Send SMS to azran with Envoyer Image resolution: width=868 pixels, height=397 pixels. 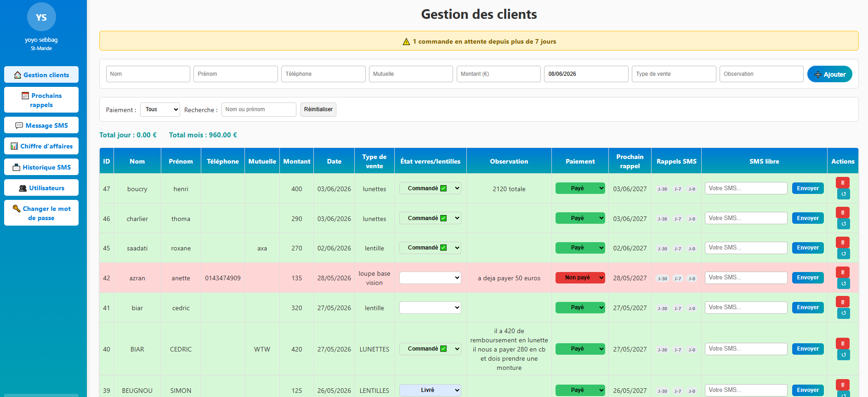pyautogui.click(x=808, y=278)
